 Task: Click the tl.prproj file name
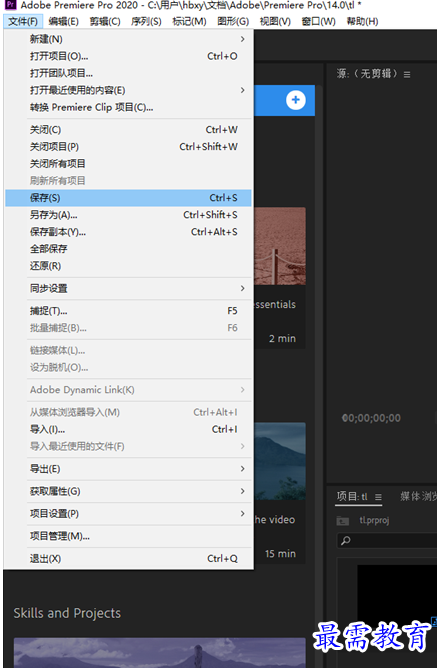coord(374,521)
